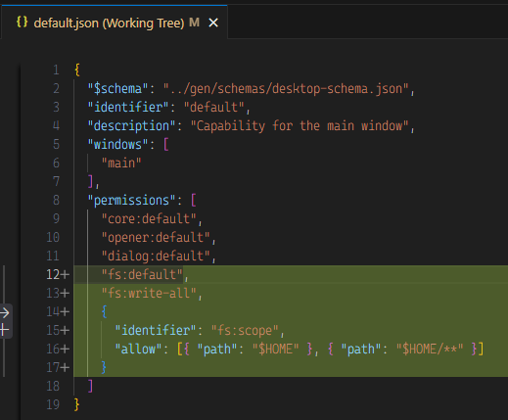
Task: Click the plus marker beside line 16
Action: (65, 350)
